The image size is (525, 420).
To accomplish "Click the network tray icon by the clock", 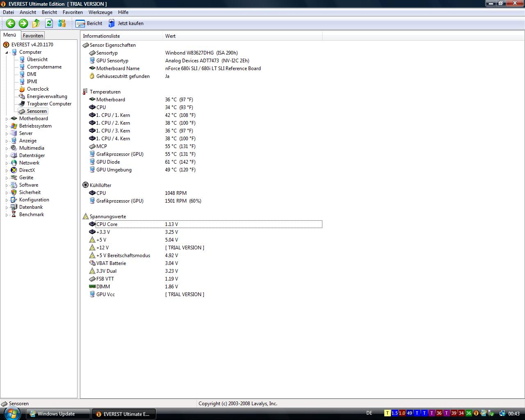I will (502, 413).
